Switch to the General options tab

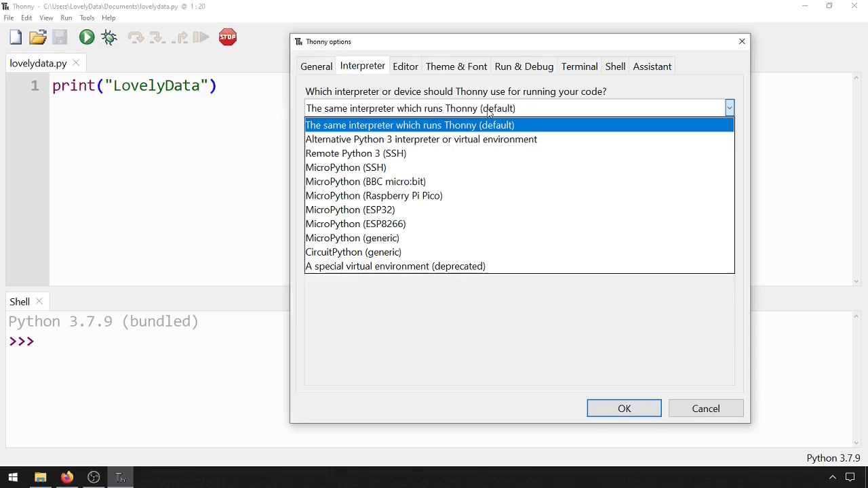[x=316, y=66]
